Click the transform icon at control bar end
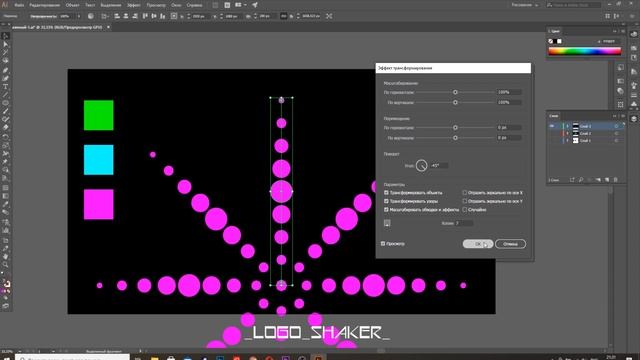 pyautogui.click(x=329, y=16)
